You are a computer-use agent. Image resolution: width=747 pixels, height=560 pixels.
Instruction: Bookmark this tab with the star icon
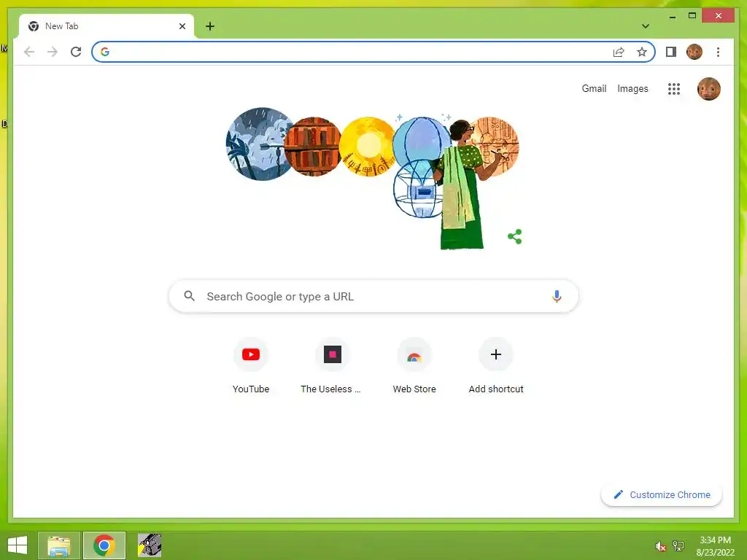pos(642,52)
